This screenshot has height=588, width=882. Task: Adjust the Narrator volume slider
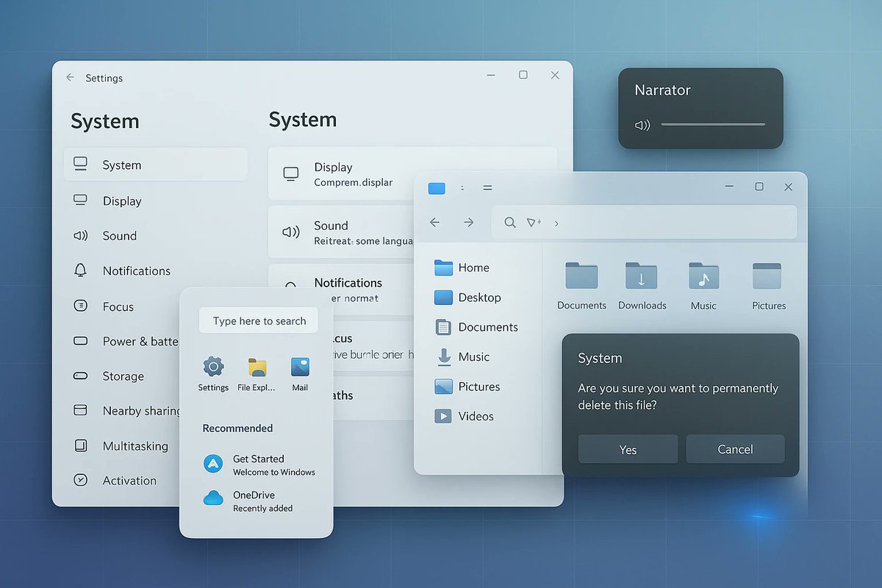pyautogui.click(x=711, y=125)
